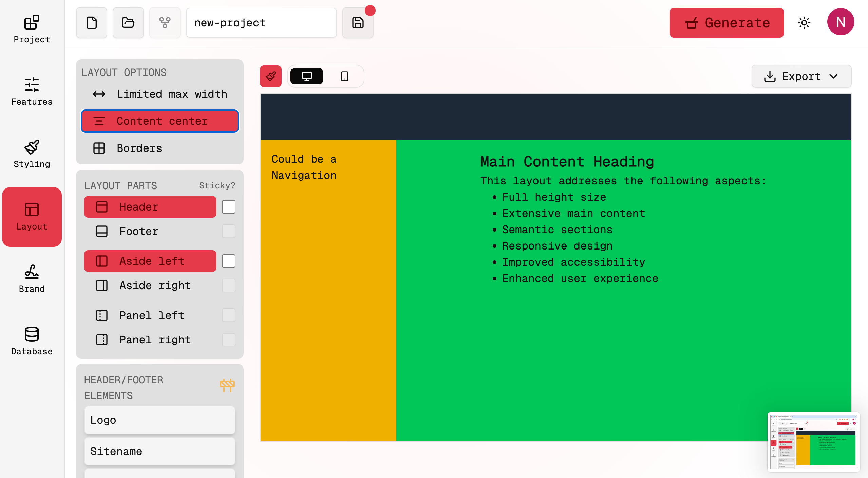Switch to the Brand section
868x478 pixels.
[31, 278]
